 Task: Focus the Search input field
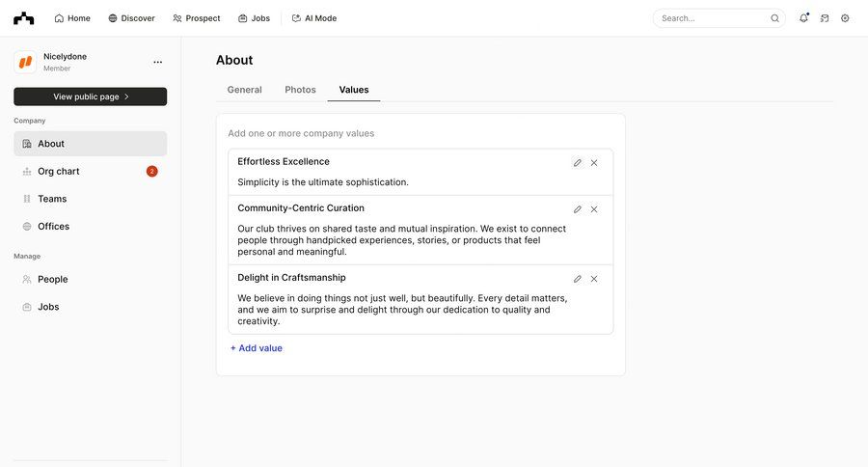click(x=714, y=18)
